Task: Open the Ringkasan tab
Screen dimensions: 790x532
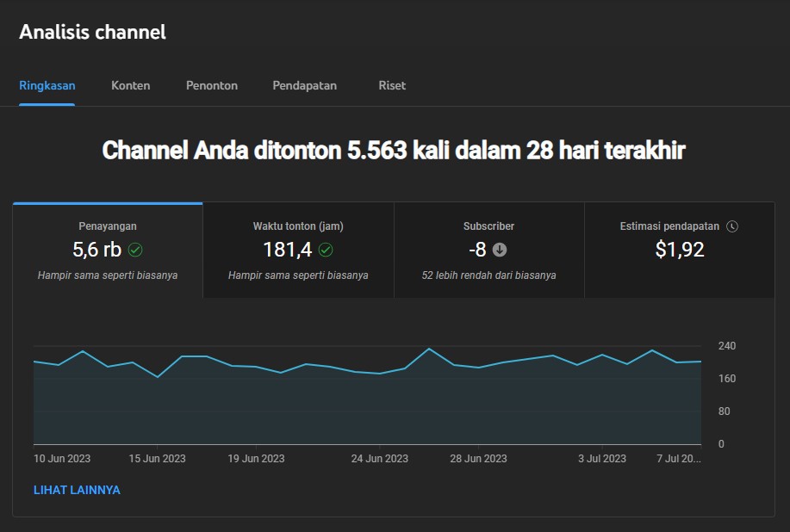Action: pyautogui.click(x=47, y=85)
